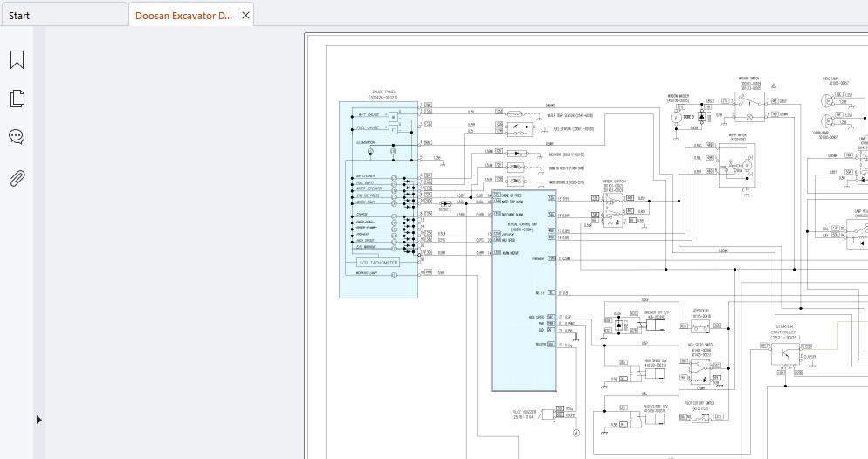This screenshot has height=459, width=868.
Task: Click the PREHEAT indicator label in gauge panel
Action: [362, 235]
